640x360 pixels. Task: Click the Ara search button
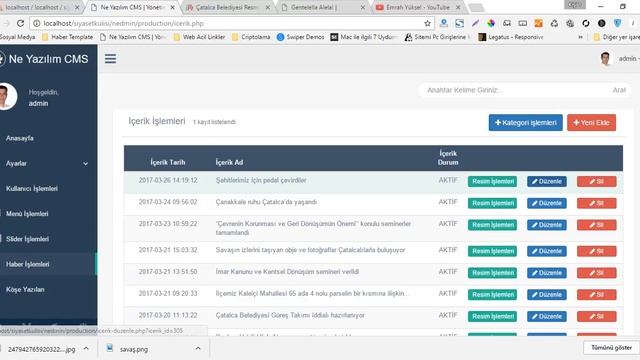click(x=619, y=90)
